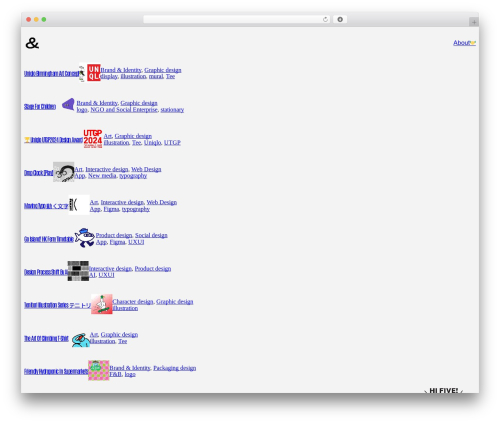Select the NGO and Social Enterprise tag
500x423 pixels.
pos(124,109)
